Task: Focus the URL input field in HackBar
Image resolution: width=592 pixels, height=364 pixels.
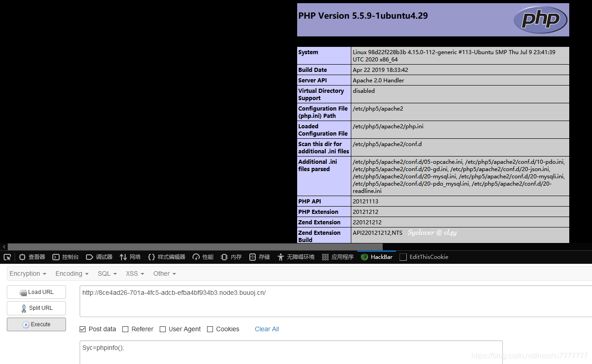Action: pos(336,301)
